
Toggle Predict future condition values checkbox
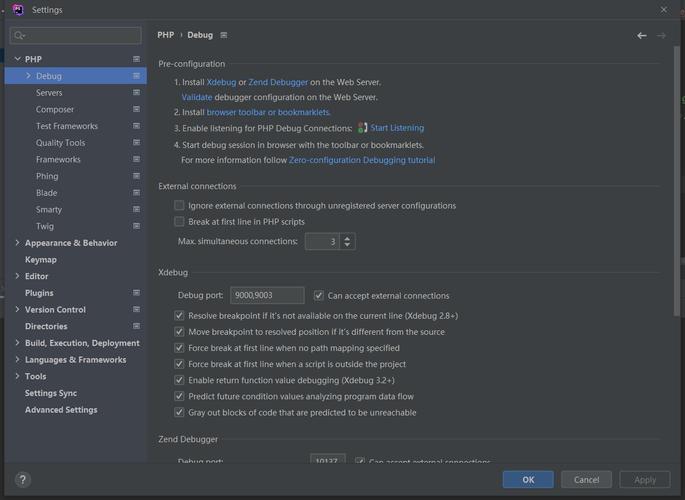(x=179, y=396)
